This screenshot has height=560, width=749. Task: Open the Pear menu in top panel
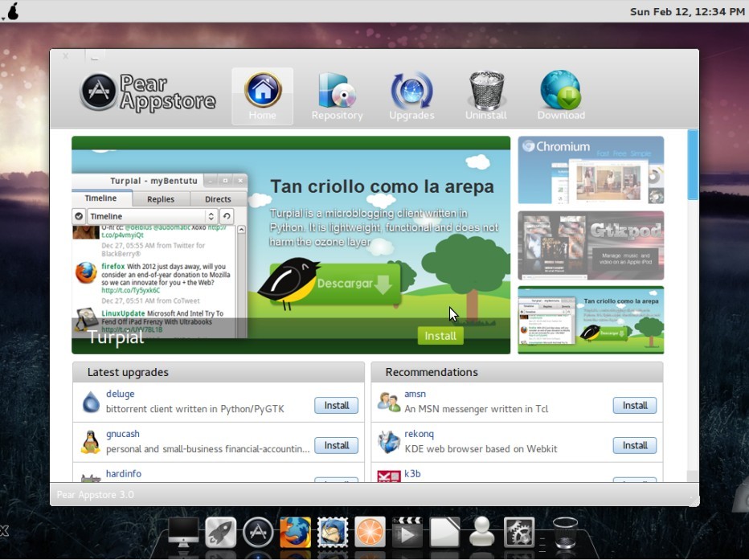(x=11, y=10)
